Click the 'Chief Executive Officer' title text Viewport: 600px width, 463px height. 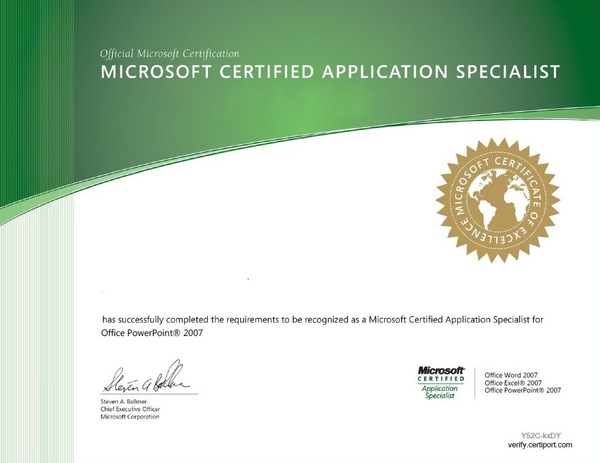tap(130, 409)
